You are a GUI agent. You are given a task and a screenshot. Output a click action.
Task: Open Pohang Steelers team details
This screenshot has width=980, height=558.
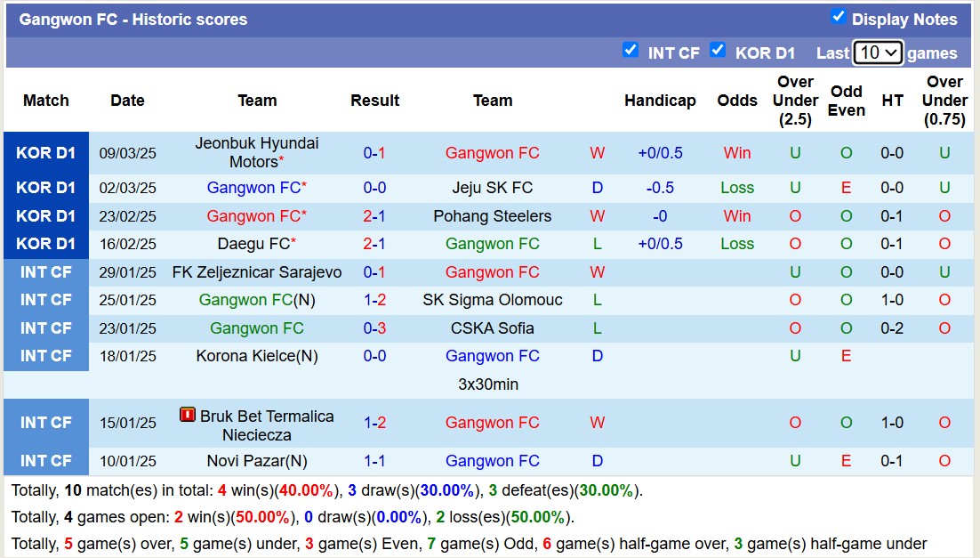(493, 215)
